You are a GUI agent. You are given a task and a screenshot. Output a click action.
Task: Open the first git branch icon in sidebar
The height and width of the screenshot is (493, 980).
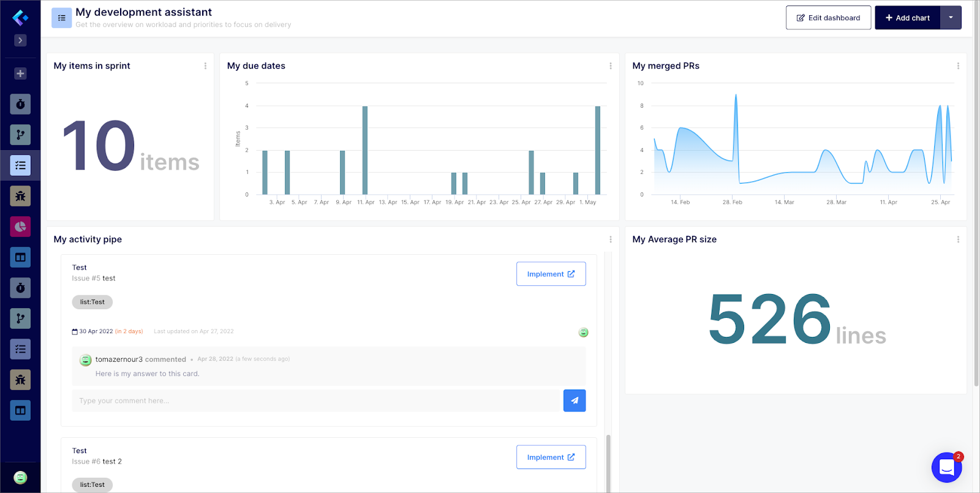point(20,135)
